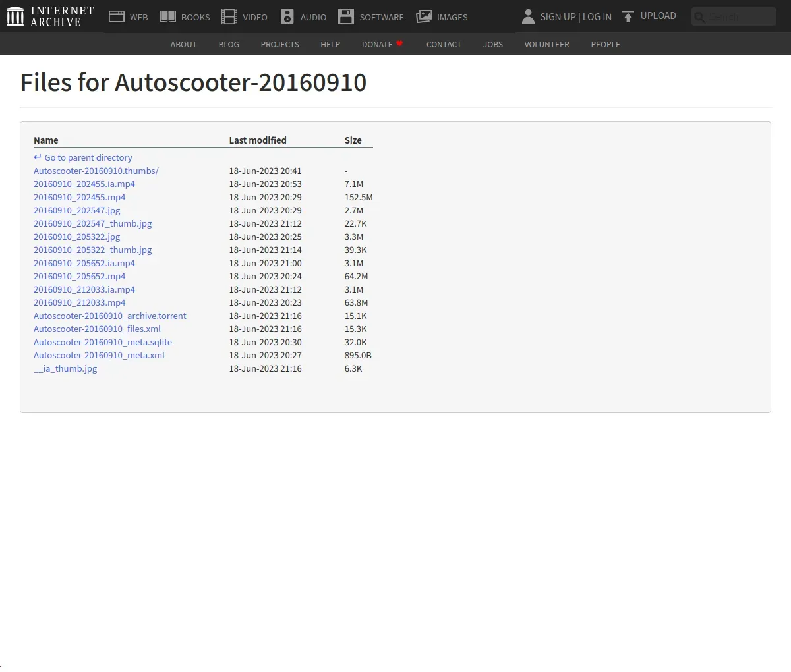The width and height of the screenshot is (791, 672).
Task: Click the parent directory return arrow icon
Action: coord(38,157)
